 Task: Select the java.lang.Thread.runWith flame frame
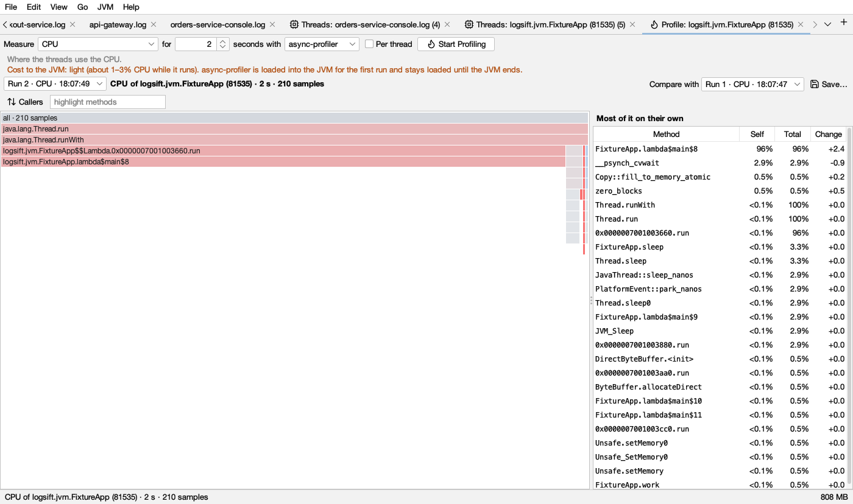click(x=294, y=140)
